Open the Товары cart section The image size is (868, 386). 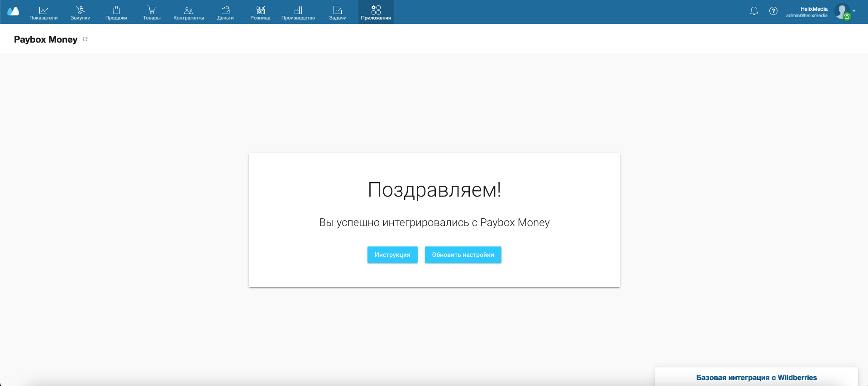pos(152,12)
